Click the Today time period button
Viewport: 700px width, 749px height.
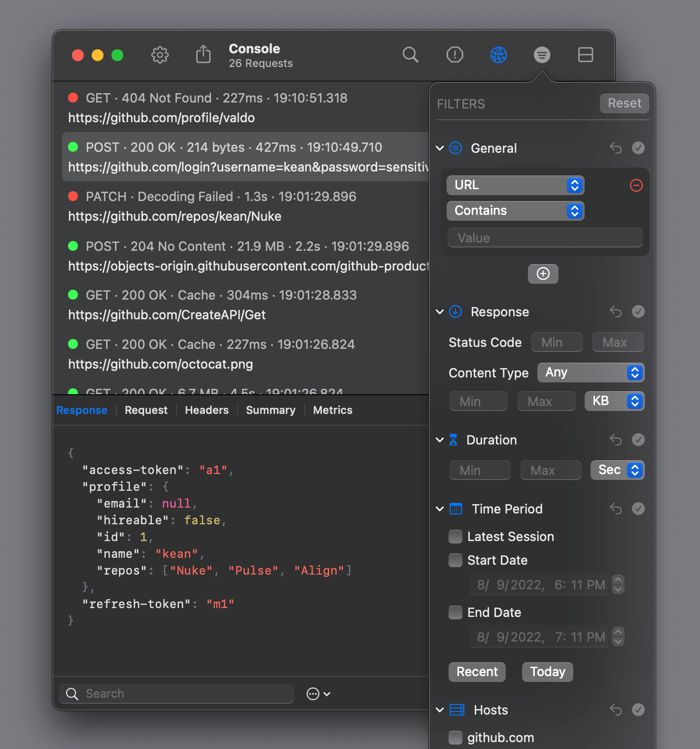click(548, 672)
